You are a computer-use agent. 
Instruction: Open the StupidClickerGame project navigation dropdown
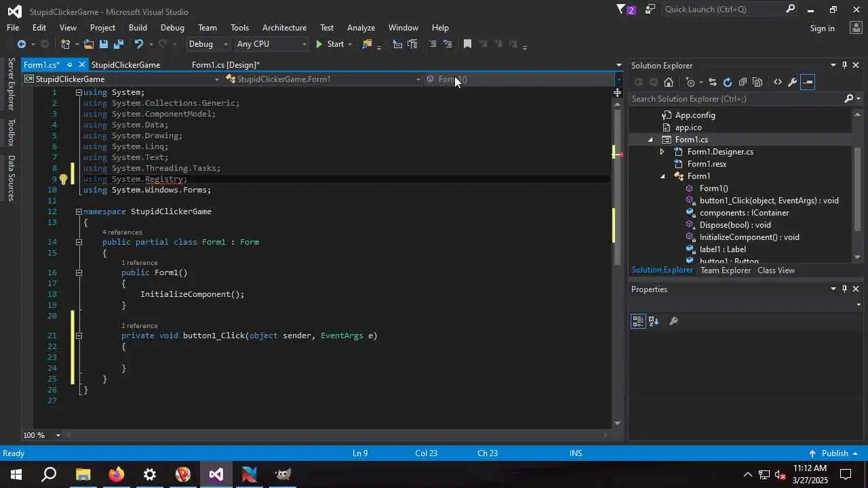(x=122, y=79)
